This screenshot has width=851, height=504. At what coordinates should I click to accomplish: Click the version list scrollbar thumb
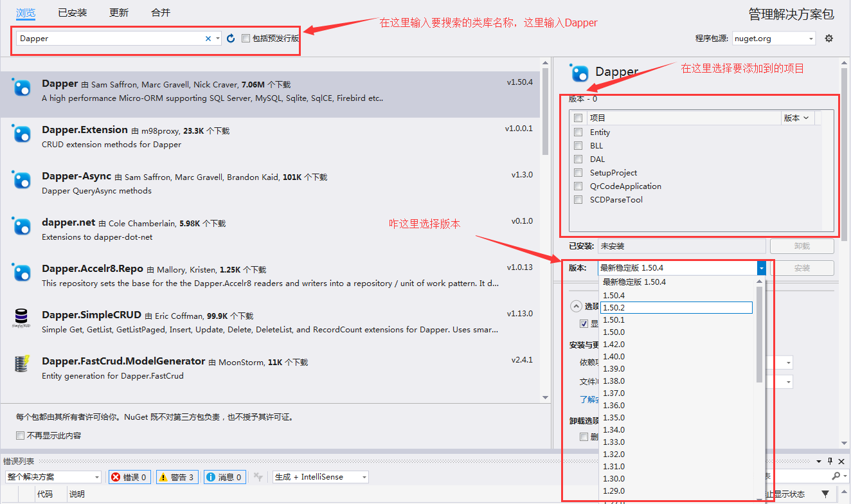(760, 334)
